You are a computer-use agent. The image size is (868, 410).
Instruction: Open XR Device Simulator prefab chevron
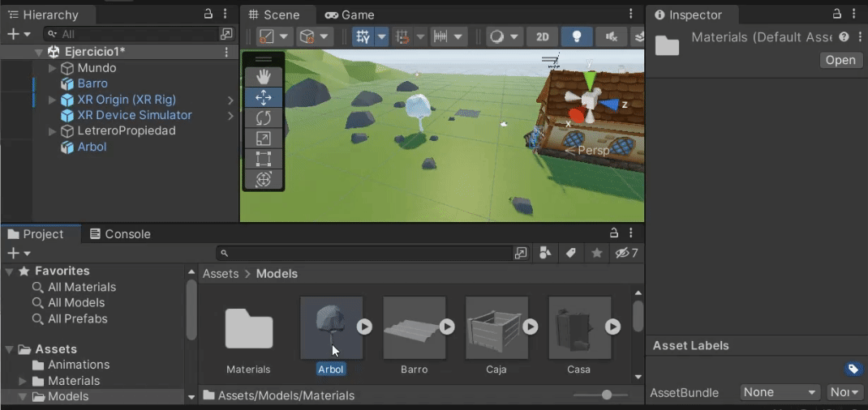pos(230,116)
